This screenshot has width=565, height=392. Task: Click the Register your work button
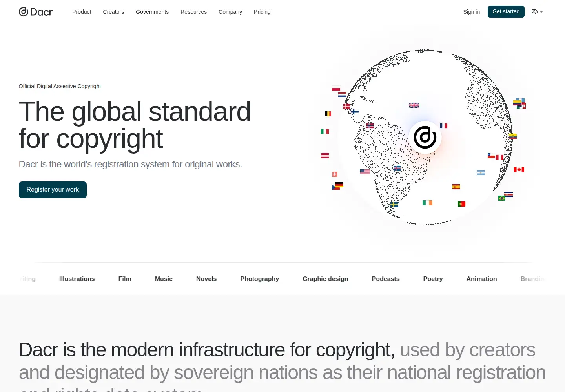tap(53, 190)
